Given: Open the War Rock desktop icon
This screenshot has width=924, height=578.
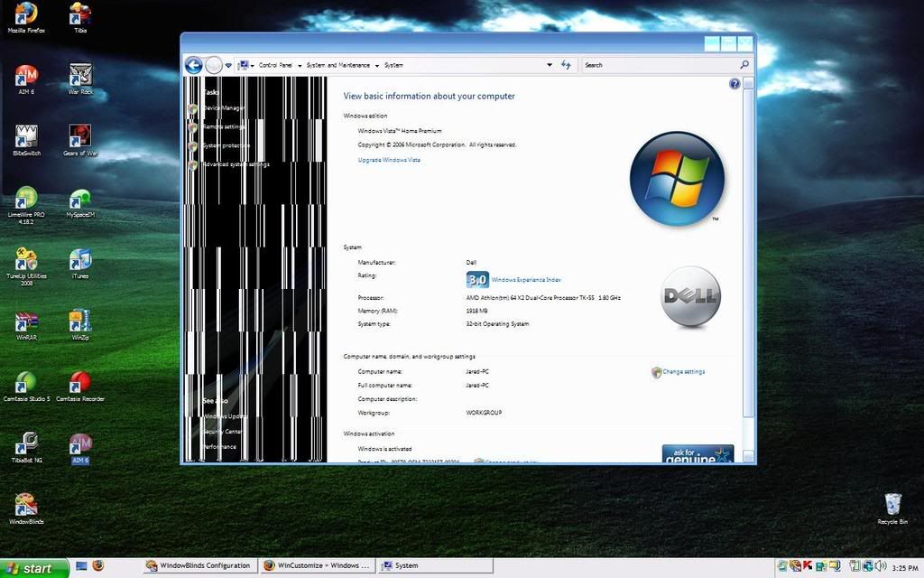Looking at the screenshot, I should click(80, 79).
